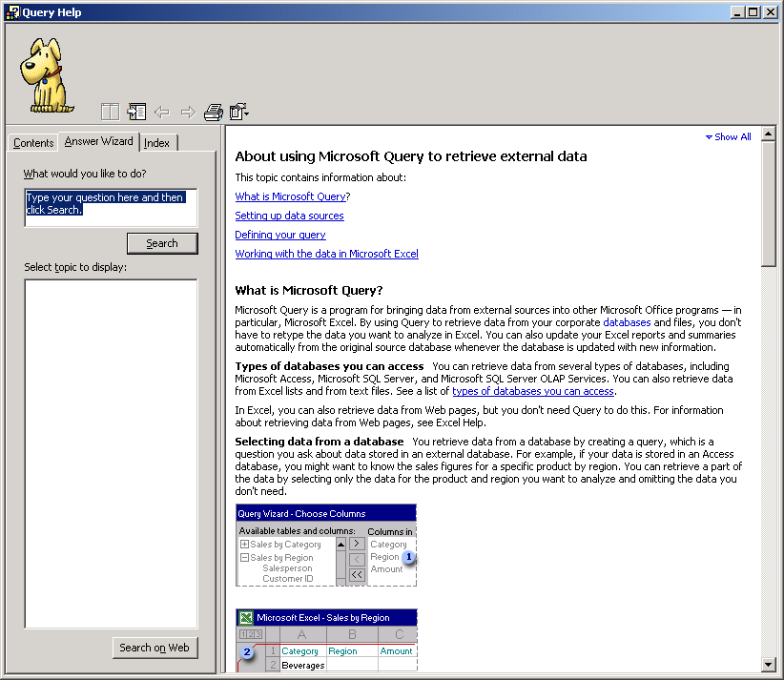Open the Index tab
Image resolution: width=784 pixels, height=680 pixels.
point(157,143)
